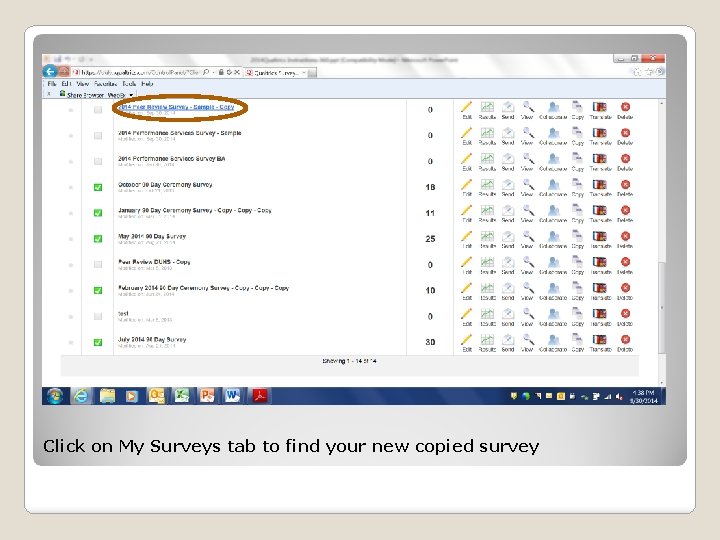Deactivate the October 90 Day Ceremony Survey checkbox
Viewport: 720px width, 540px height.
[x=98, y=187]
